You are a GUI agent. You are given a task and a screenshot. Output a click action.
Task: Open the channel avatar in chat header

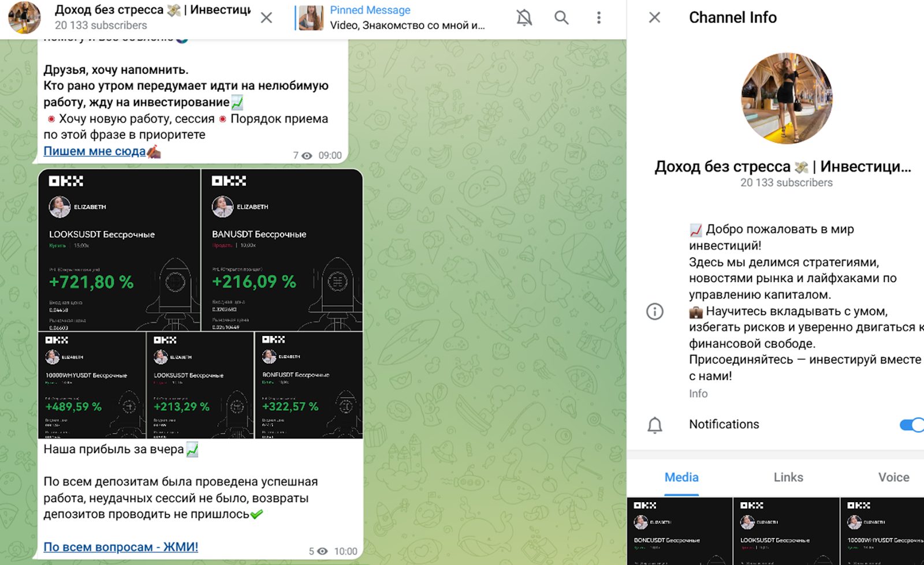24,17
